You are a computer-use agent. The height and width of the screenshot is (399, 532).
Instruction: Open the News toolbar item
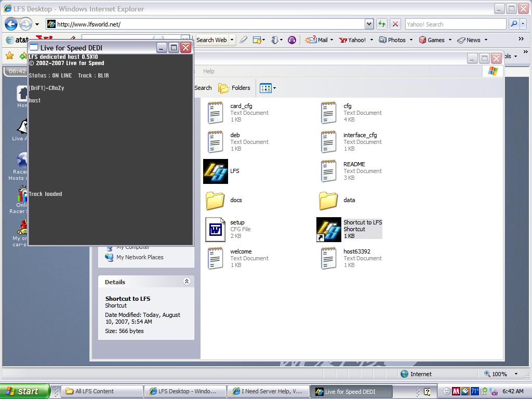click(469, 40)
